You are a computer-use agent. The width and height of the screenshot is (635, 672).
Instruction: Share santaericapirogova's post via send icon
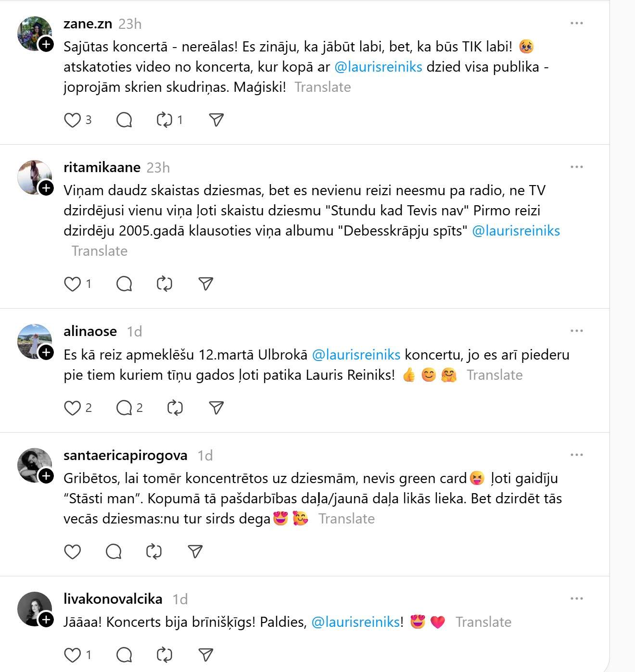click(x=195, y=551)
